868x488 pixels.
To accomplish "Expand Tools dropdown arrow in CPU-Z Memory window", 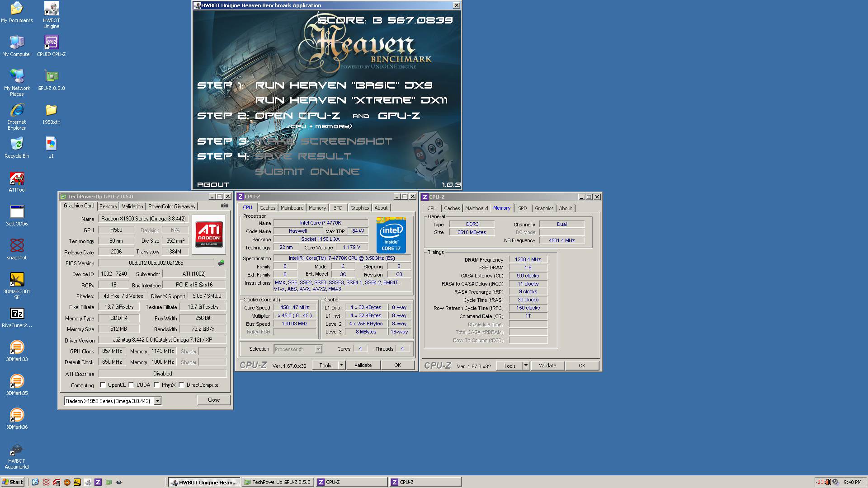I will (526, 366).
